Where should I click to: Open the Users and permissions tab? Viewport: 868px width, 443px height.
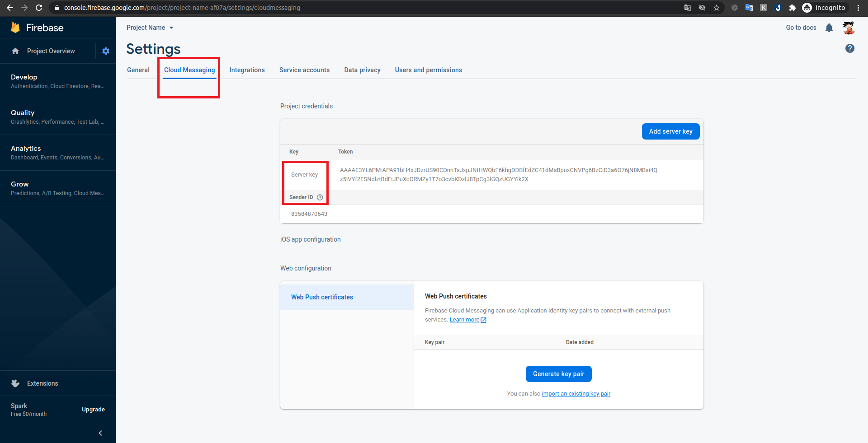coord(428,70)
